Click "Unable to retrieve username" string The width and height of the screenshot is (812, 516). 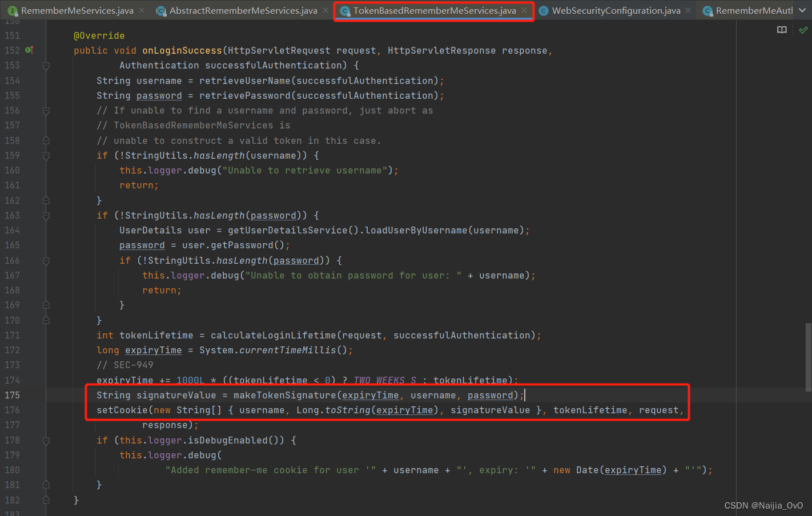(x=304, y=170)
